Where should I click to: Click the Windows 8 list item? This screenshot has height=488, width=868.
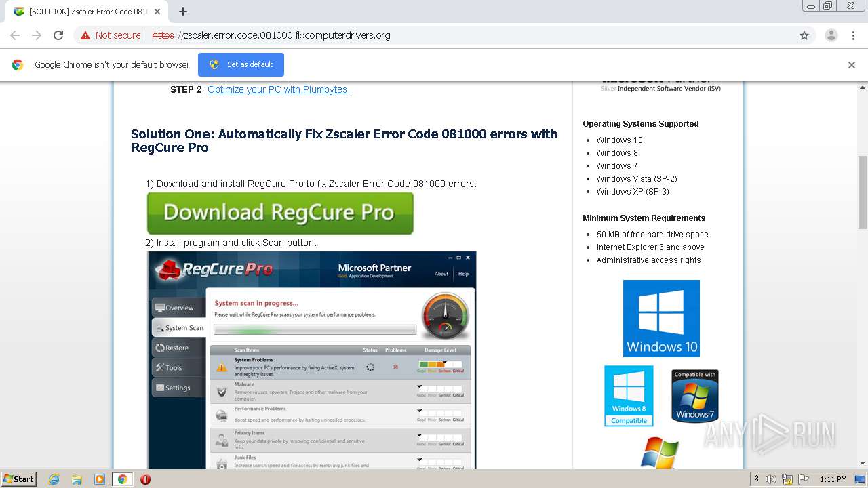coord(617,153)
